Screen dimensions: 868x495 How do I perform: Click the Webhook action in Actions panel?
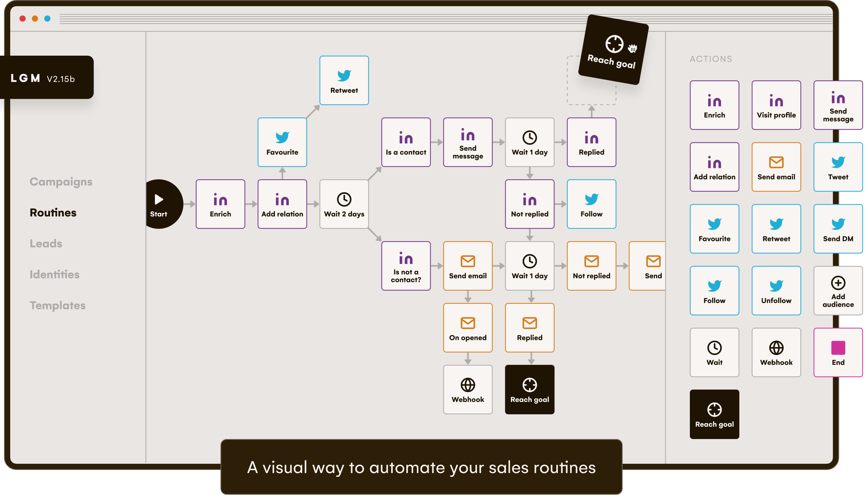coord(776,352)
